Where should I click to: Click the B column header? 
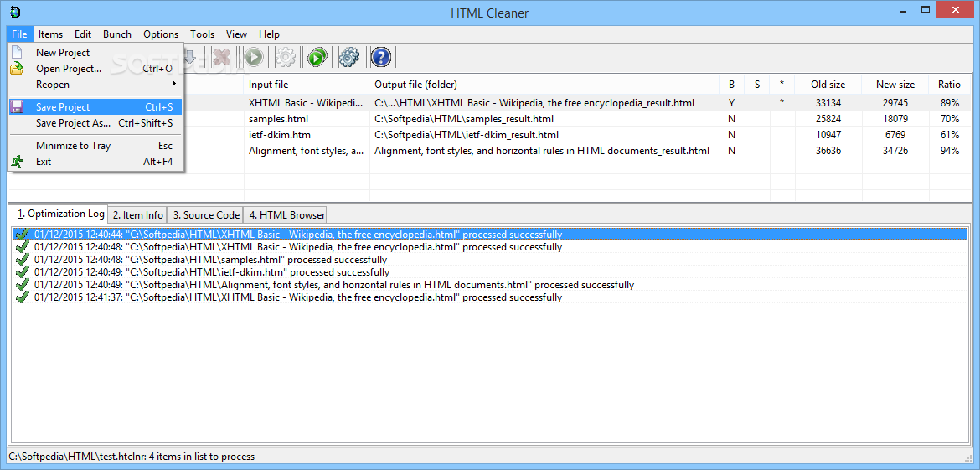point(732,85)
